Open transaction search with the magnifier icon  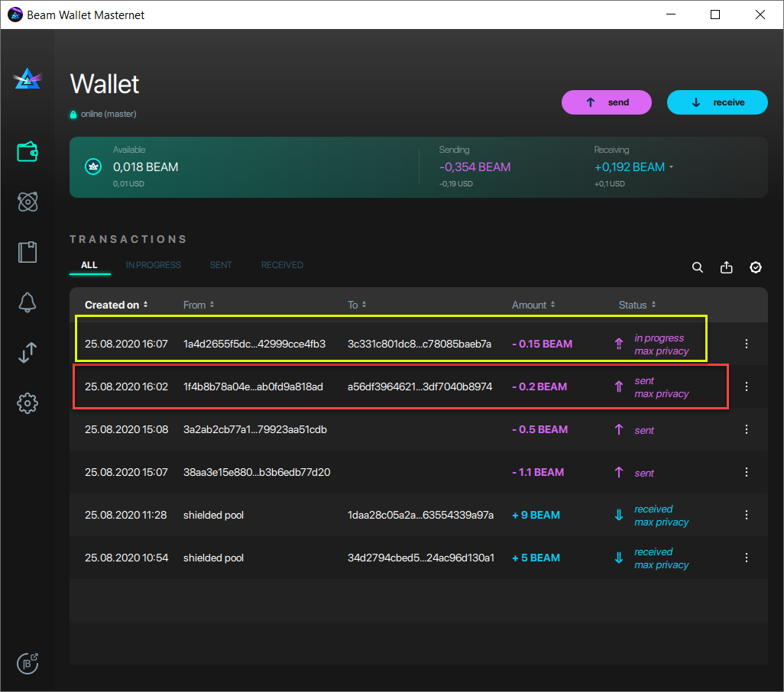(x=697, y=267)
